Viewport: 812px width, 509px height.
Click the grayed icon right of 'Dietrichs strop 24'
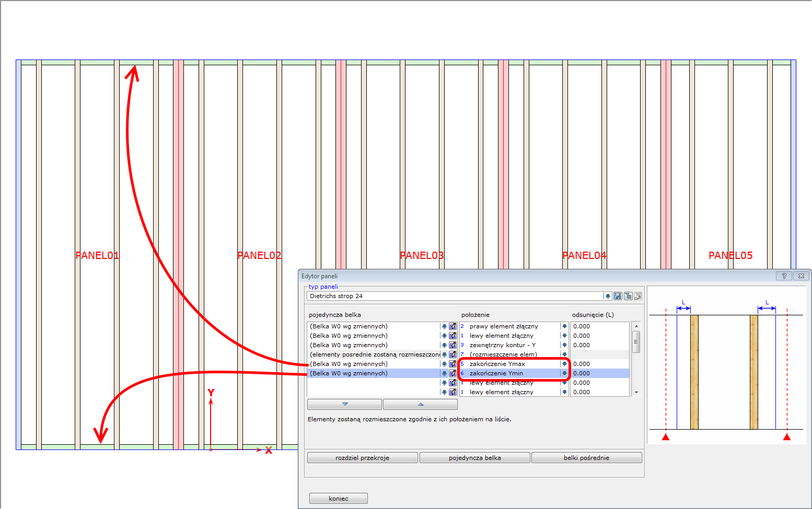click(x=638, y=296)
